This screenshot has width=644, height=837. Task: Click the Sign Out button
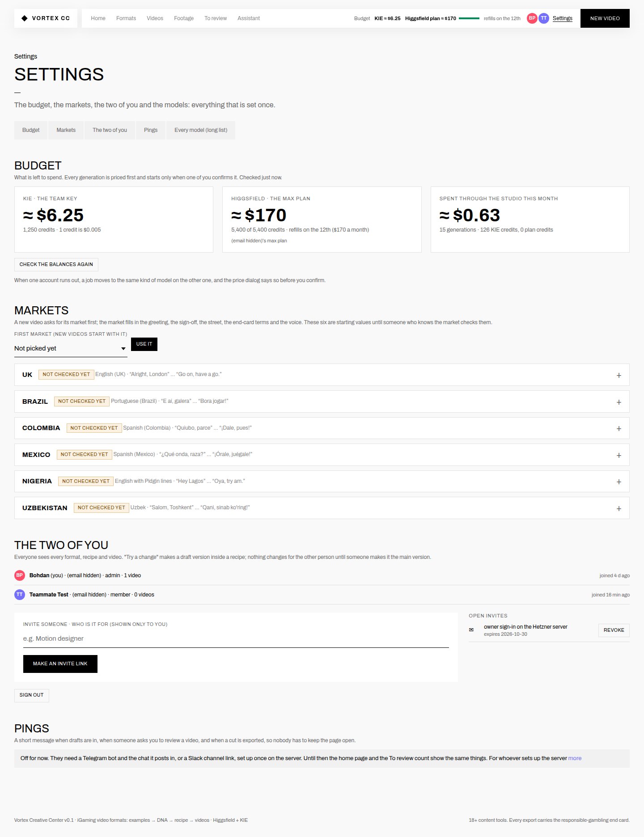pyautogui.click(x=31, y=695)
